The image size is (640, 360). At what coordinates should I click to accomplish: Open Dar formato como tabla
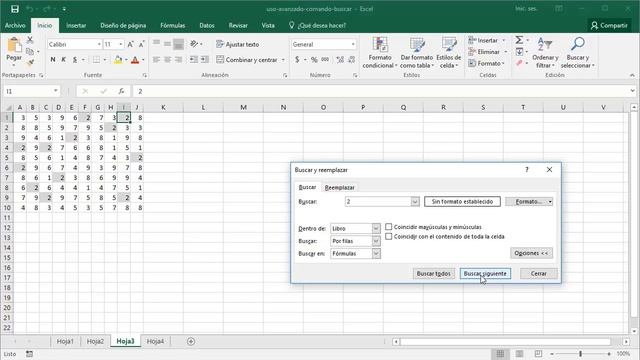[x=417, y=53]
